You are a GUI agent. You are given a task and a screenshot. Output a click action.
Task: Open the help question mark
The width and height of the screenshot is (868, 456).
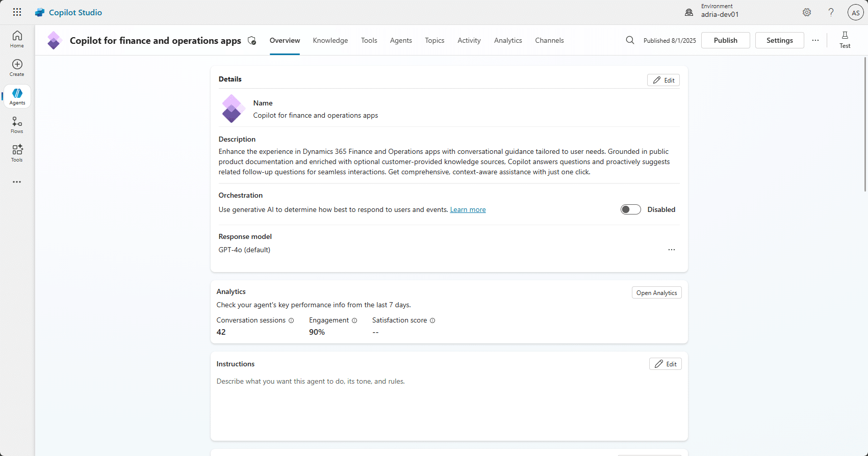831,12
